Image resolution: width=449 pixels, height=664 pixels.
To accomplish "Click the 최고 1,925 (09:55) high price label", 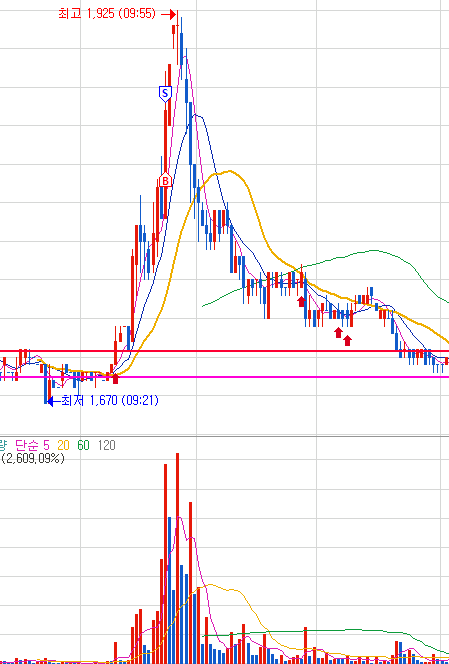I will point(107,14).
